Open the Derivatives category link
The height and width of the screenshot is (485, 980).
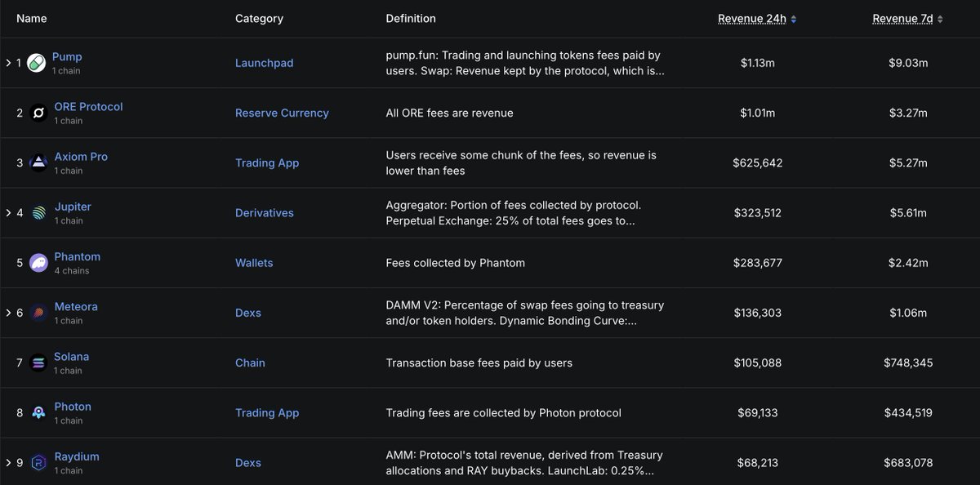click(265, 213)
